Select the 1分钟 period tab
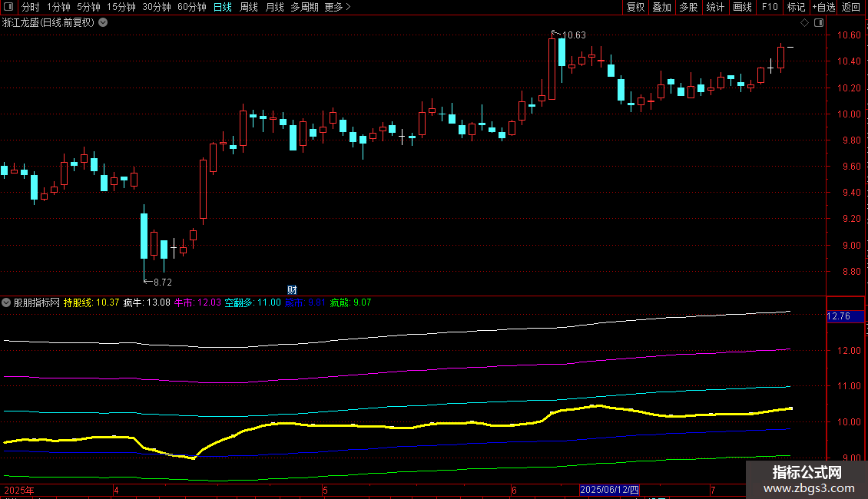The width and height of the screenshot is (868, 499). coord(58,7)
